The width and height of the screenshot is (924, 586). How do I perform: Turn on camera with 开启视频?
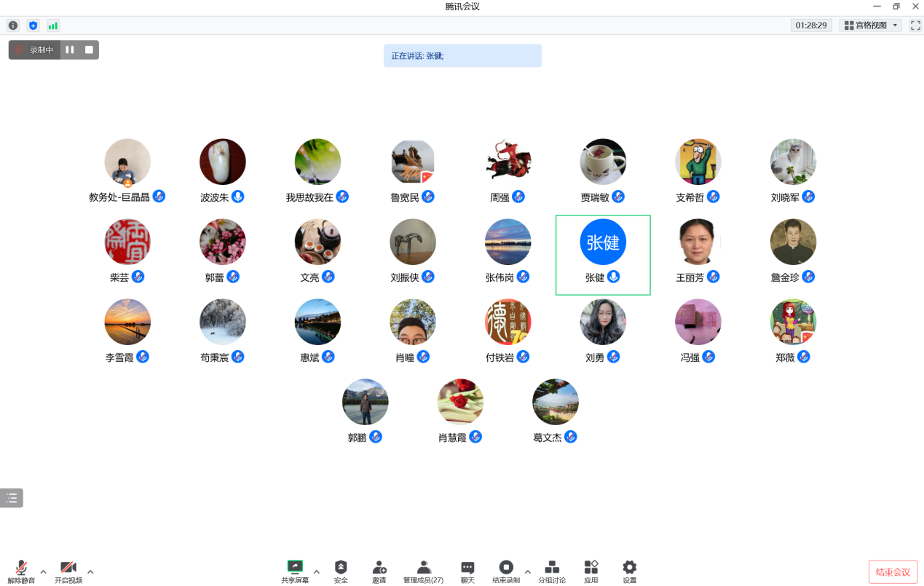pos(68,571)
